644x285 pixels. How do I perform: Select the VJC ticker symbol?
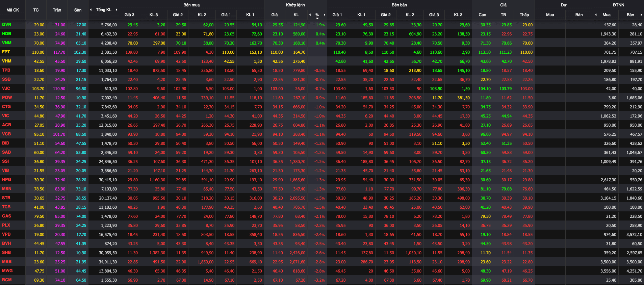(x=6, y=88)
